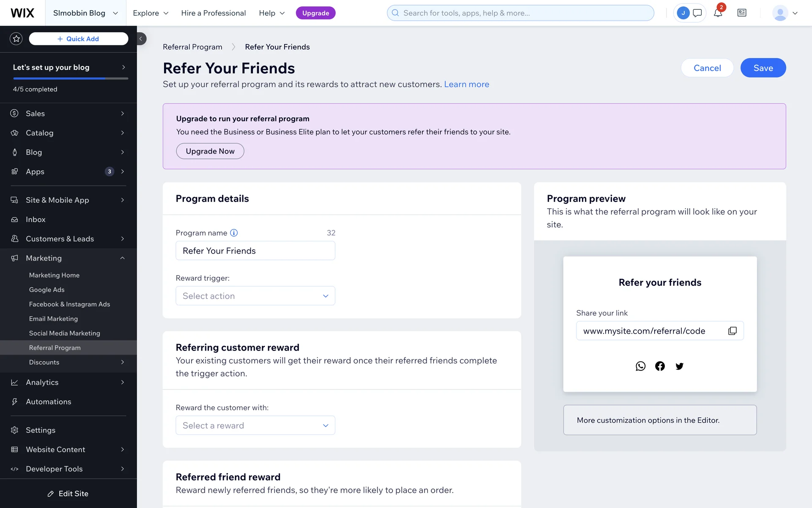Expand the Discounts submenu
The width and height of the screenshot is (812, 508).
122,362
